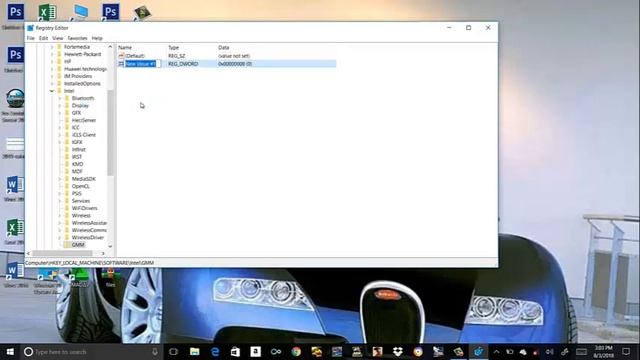Select the (Default) value row

coord(227,56)
